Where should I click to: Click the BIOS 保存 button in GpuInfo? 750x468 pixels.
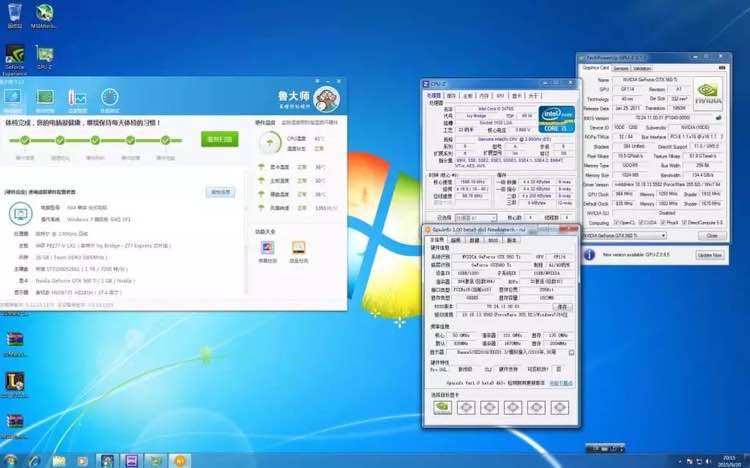[x=562, y=306]
